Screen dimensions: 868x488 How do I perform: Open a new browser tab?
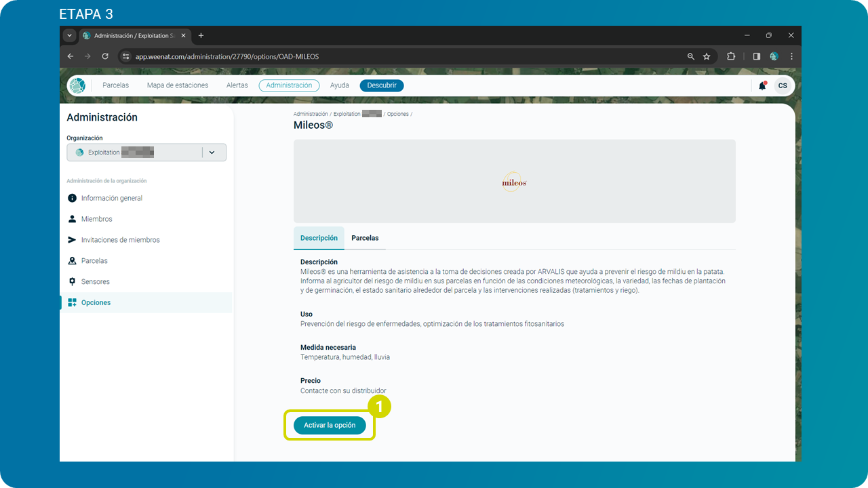click(201, 35)
